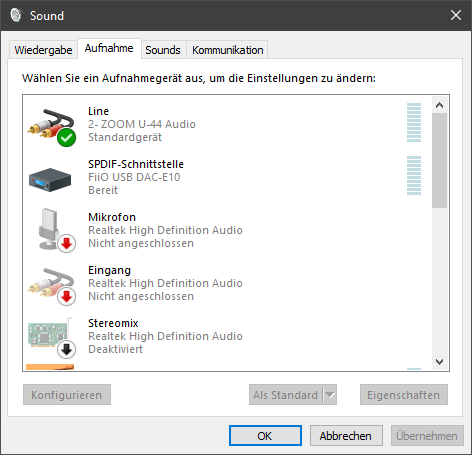Click 'Realtek High Definition Audio' under Stereomix
Viewport: 472px width, 455px height.
pyautogui.click(x=165, y=336)
